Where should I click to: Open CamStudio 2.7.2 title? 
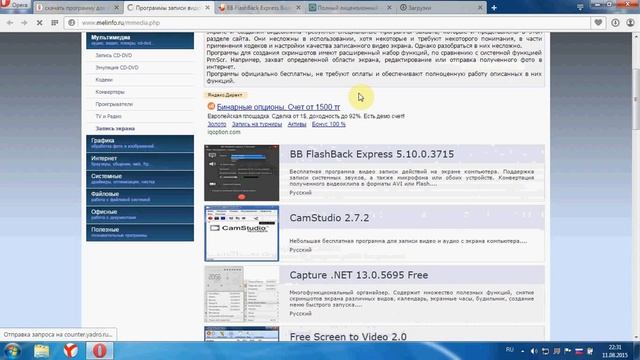click(x=329, y=218)
